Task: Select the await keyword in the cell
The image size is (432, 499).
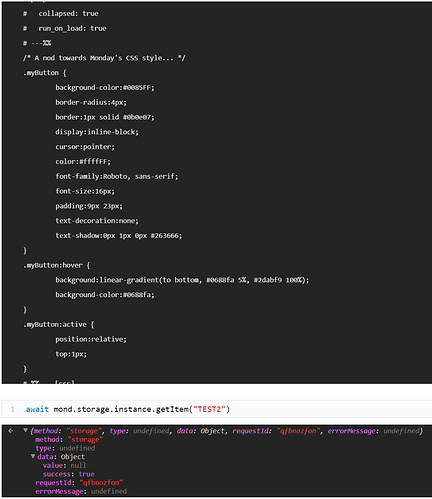Action: click(x=37, y=409)
